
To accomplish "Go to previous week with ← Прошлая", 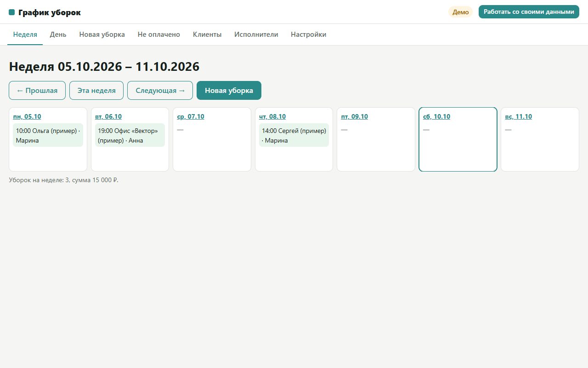I will [x=37, y=91].
